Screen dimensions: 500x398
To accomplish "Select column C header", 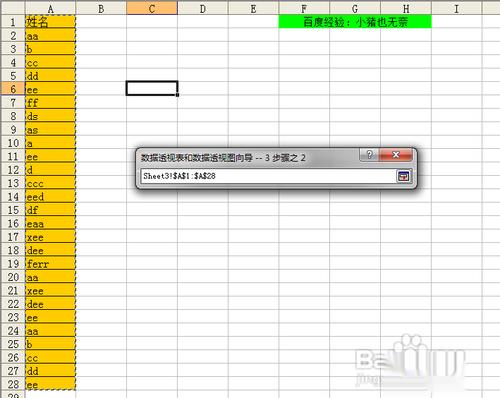I will pyautogui.click(x=152, y=9).
